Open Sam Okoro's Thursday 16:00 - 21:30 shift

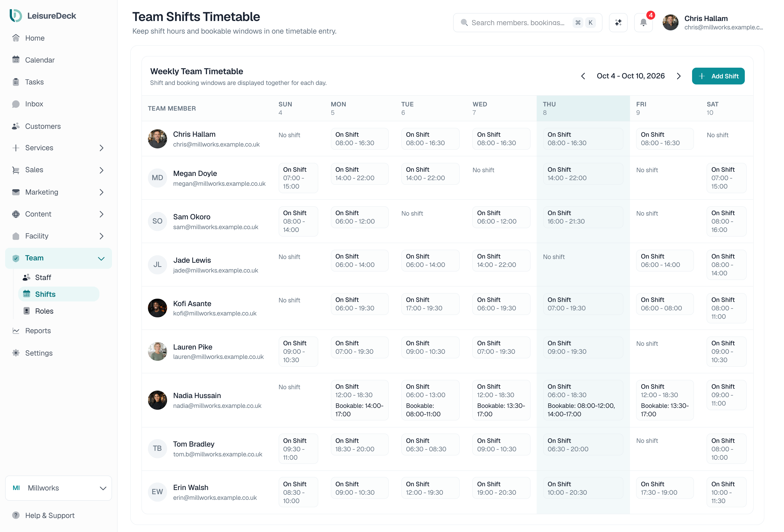pos(583,217)
